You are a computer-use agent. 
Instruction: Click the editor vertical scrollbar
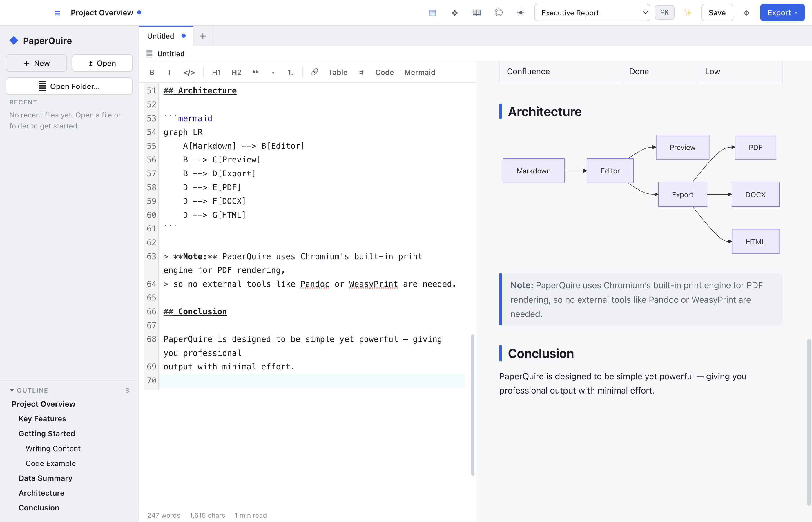472,405
